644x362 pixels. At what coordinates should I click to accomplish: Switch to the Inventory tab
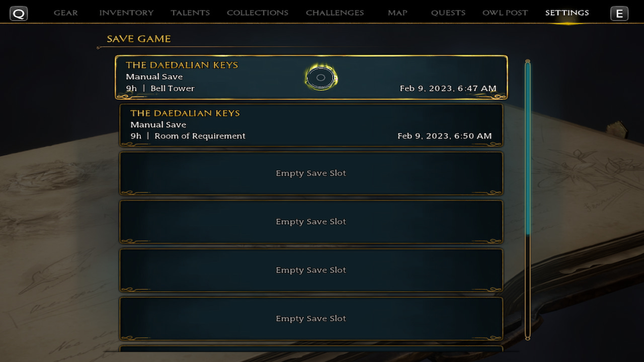tap(126, 13)
